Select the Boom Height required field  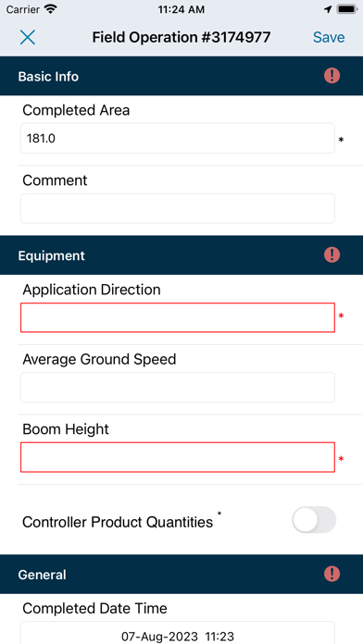(178, 457)
